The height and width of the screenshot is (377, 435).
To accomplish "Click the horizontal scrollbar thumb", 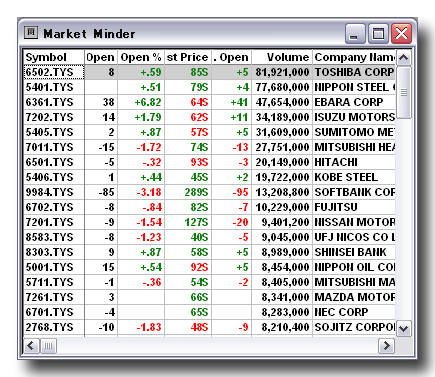I will 48,346.
